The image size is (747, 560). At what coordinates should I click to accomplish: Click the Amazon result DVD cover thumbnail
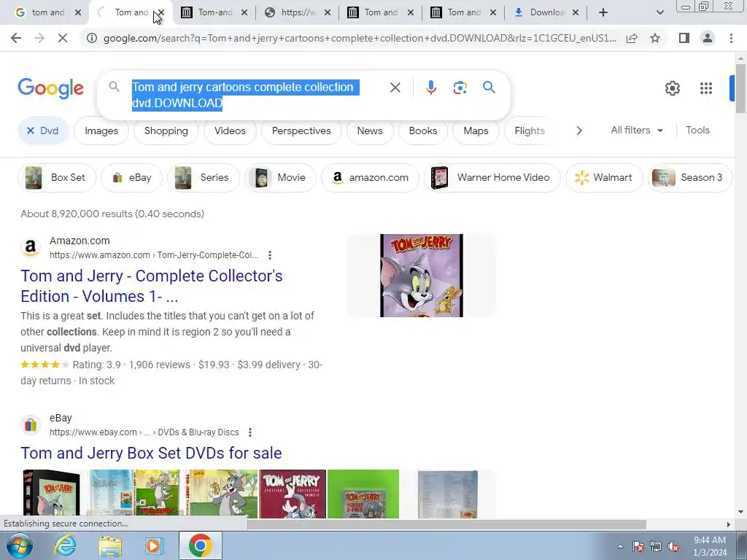pyautogui.click(x=422, y=275)
